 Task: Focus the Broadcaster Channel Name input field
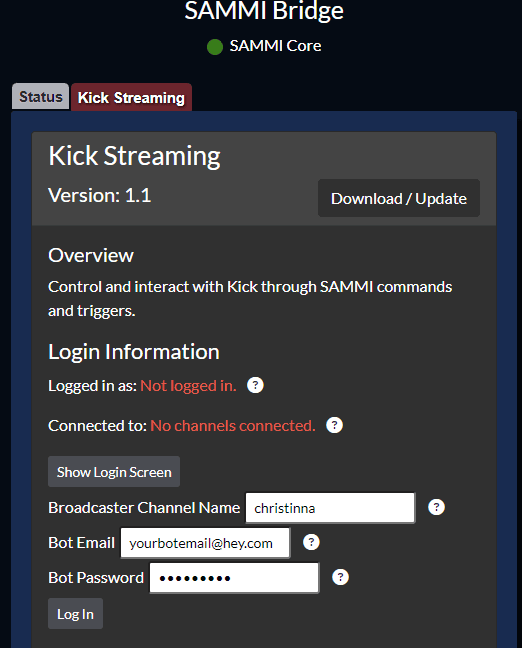pyautogui.click(x=330, y=508)
